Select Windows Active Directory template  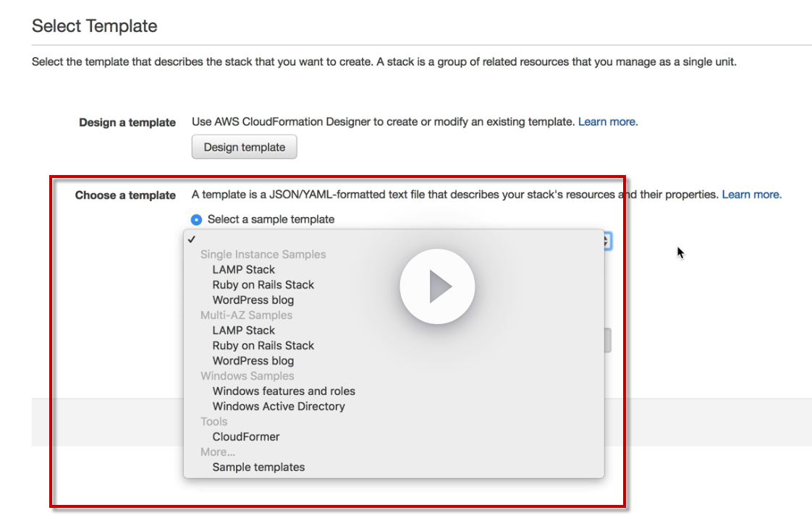(x=279, y=406)
